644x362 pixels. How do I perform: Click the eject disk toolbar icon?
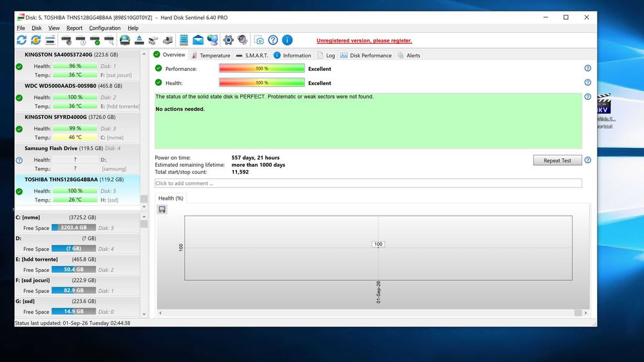pos(139,40)
